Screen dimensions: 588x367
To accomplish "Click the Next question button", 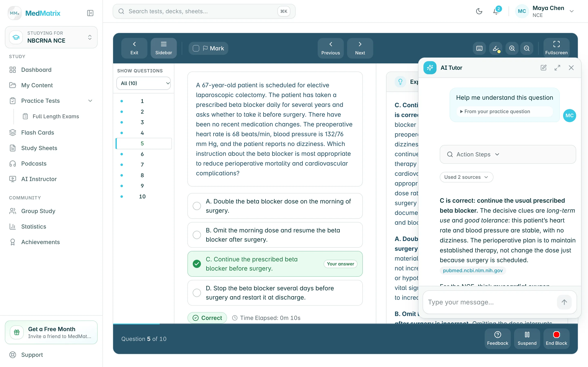I will pyautogui.click(x=360, y=48).
